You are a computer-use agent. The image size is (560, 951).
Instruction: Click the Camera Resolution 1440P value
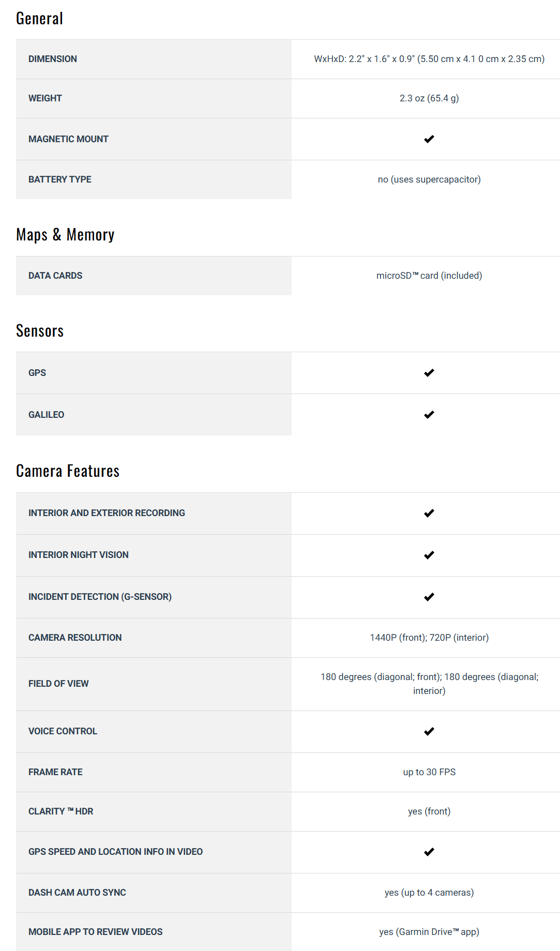[x=429, y=638]
